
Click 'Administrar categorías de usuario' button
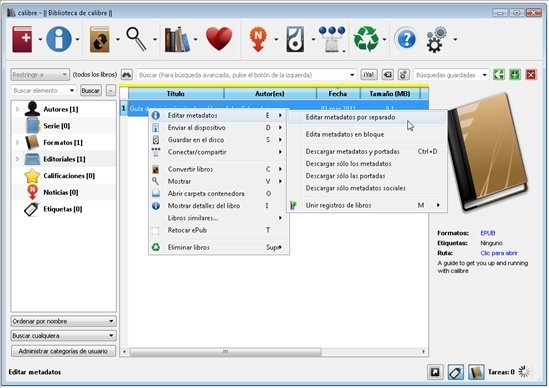point(63,351)
